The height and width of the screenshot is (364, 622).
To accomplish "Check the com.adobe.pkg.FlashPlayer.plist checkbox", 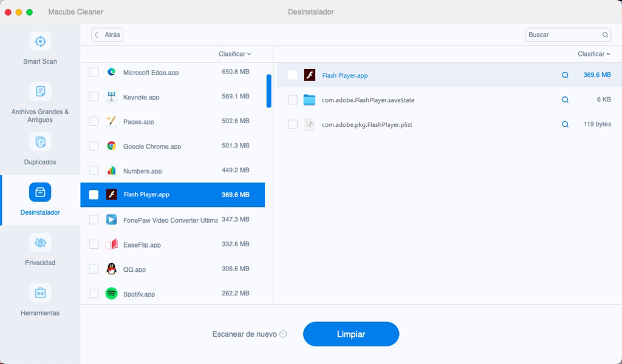I will coord(293,124).
